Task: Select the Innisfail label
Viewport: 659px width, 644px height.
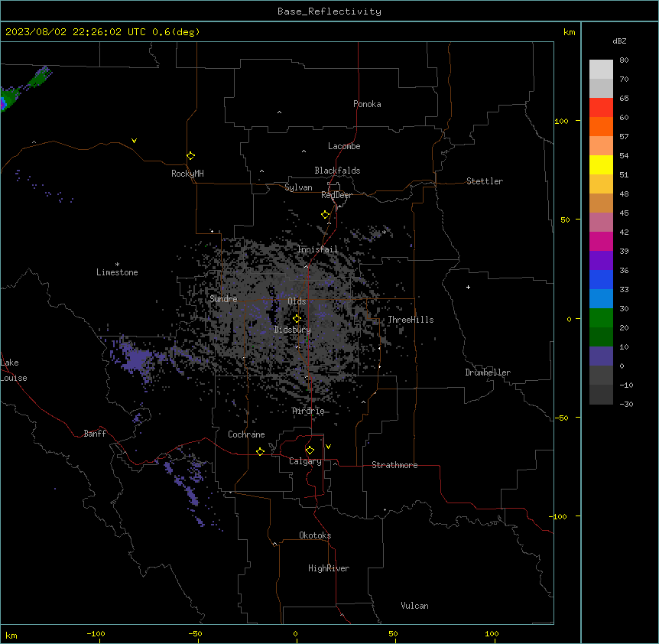Action: [317, 249]
